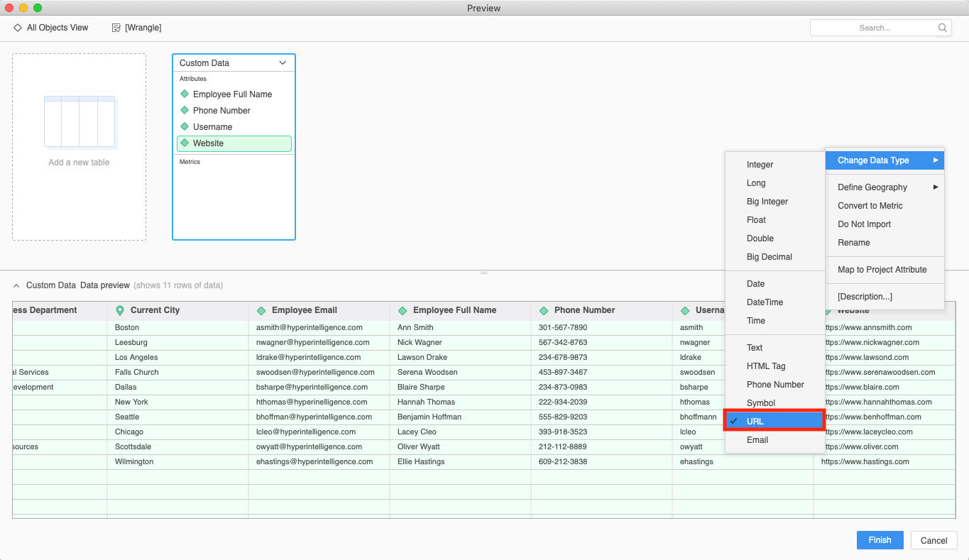Click the Add a new table icon
Image resolution: width=969 pixels, height=560 pixels.
(x=80, y=121)
